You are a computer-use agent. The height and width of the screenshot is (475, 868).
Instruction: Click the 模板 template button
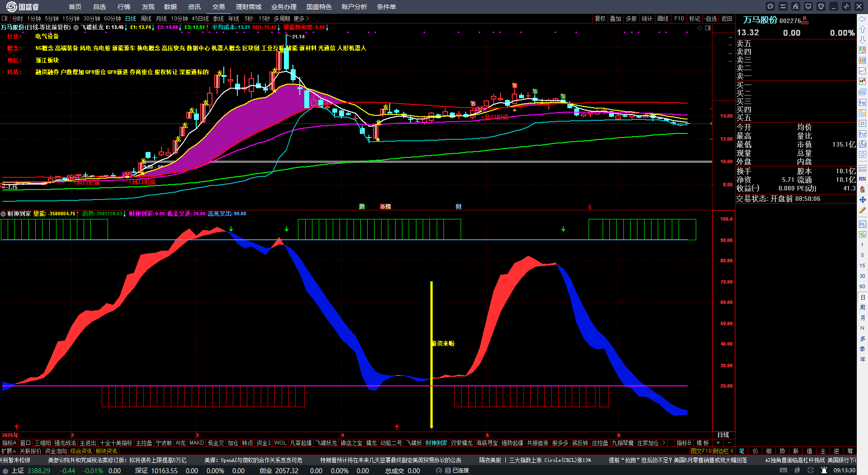pyautogui.click(x=703, y=443)
